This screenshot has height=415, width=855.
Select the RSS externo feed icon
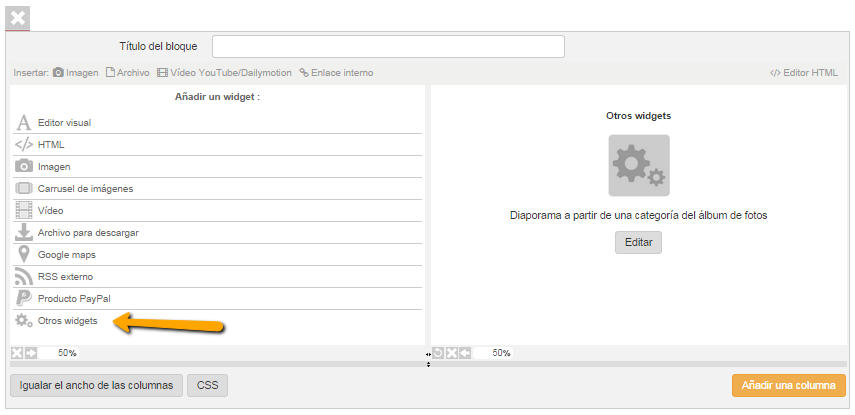pos(23,276)
